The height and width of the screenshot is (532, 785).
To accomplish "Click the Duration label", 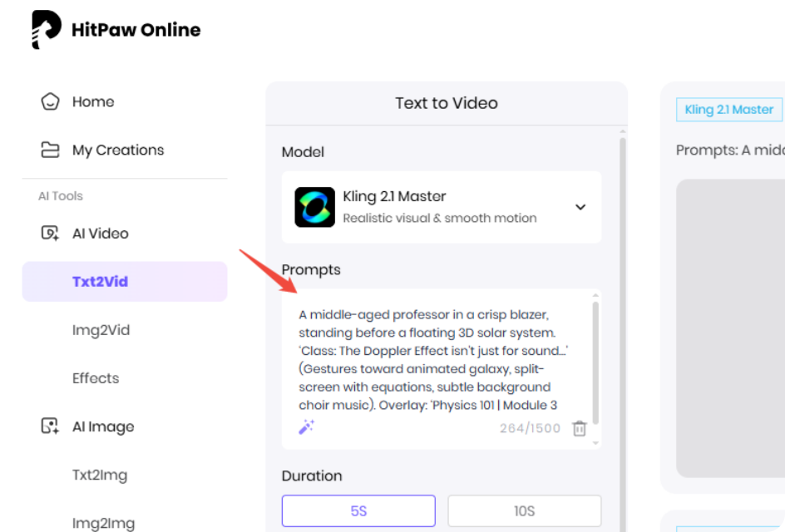I will 312,475.
